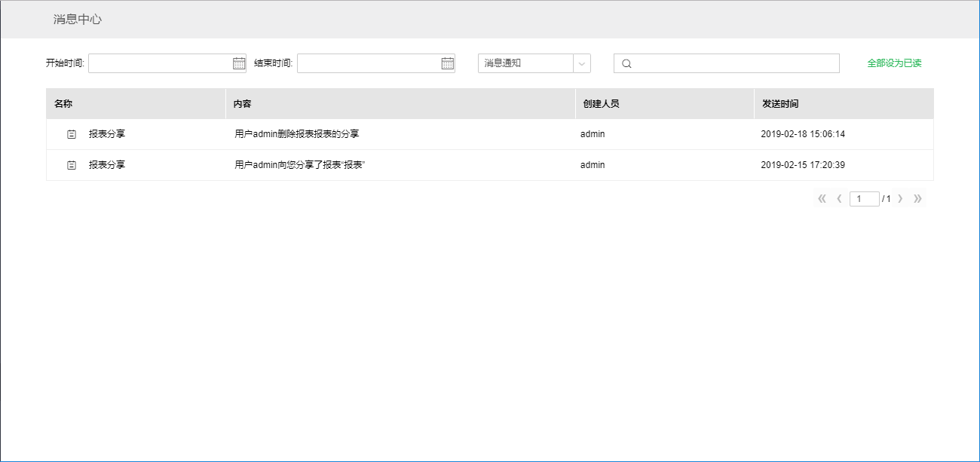
Task: Click the message icon beside the first 报表分享 entry
Action: [x=72, y=133]
